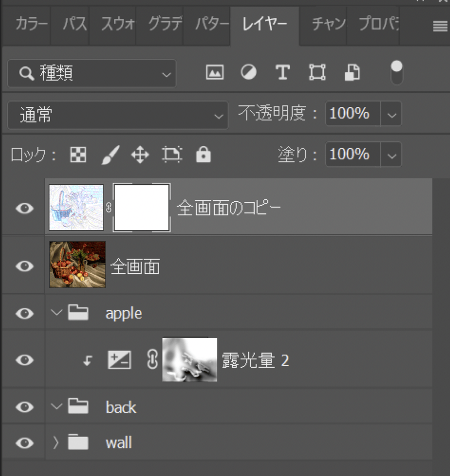This screenshot has height=476, width=450.
Task: Click the mask link icon on 全画面のコピー
Action: pyautogui.click(x=109, y=208)
